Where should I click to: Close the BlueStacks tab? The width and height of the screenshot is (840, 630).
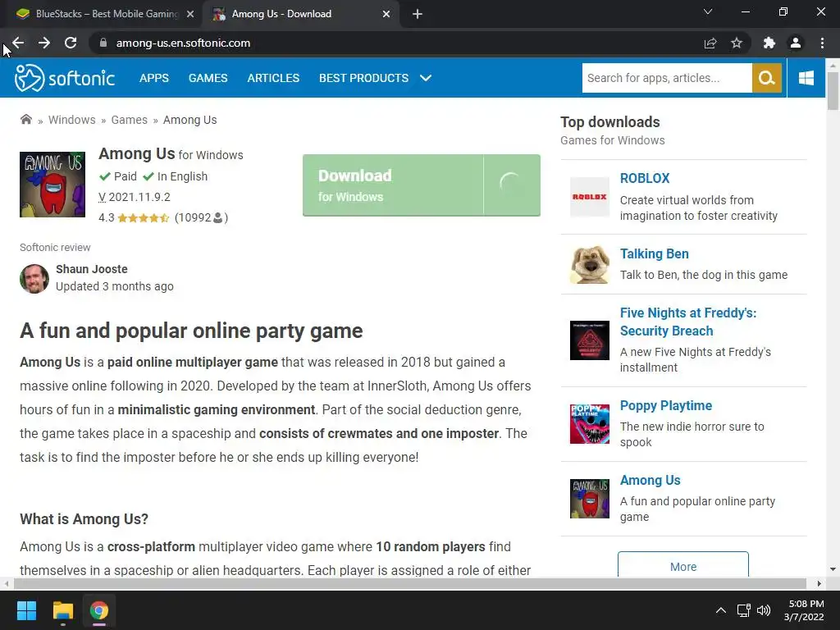190,14
